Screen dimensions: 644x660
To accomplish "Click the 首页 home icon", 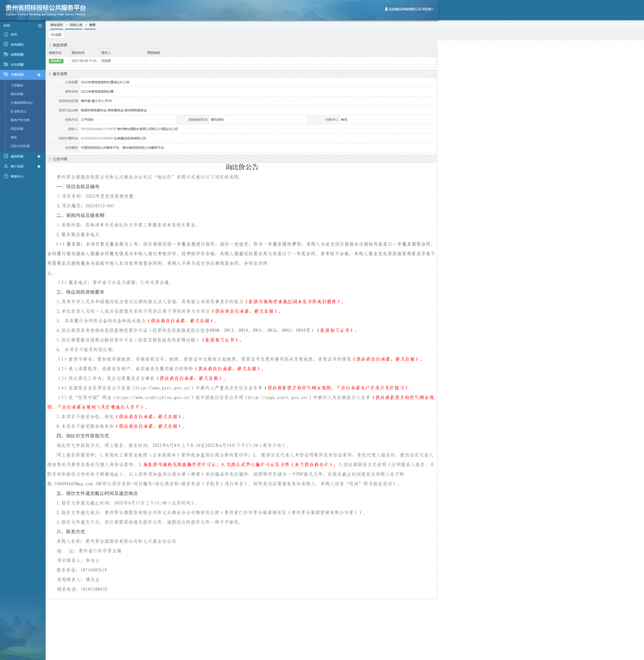I will tap(6, 34).
